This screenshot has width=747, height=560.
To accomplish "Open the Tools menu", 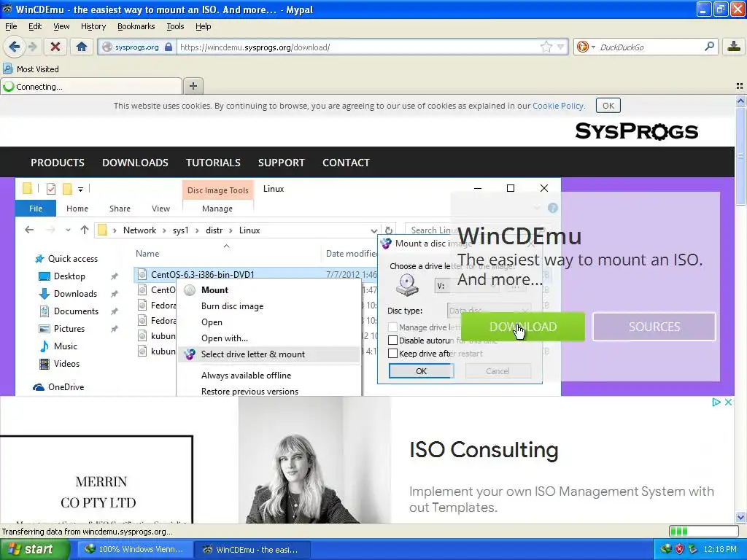I will pyautogui.click(x=175, y=26).
